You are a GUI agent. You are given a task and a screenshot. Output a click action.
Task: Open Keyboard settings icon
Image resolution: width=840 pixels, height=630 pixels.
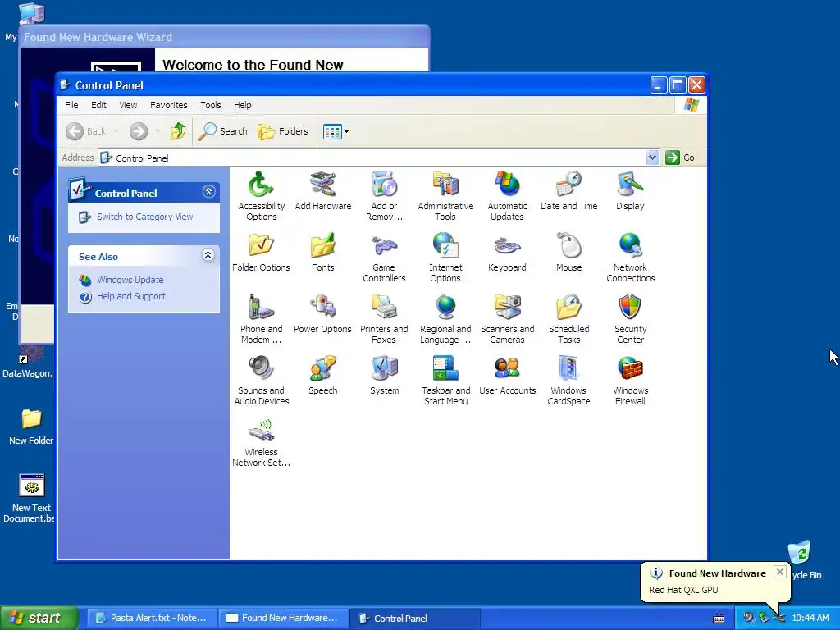coord(507,253)
